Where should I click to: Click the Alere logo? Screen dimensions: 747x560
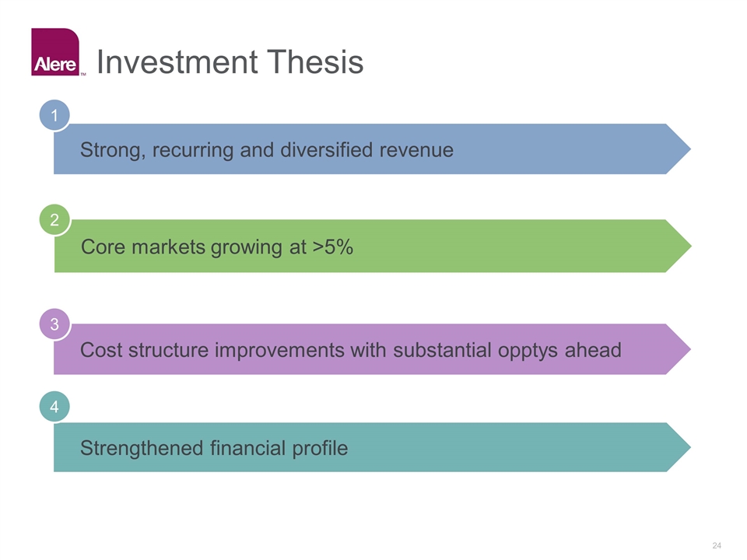[x=54, y=52]
